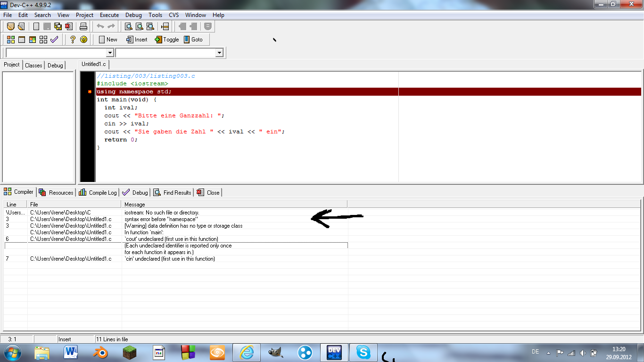The image size is (644, 362).
Task: Open the Find magnifier tool
Action: click(129, 26)
